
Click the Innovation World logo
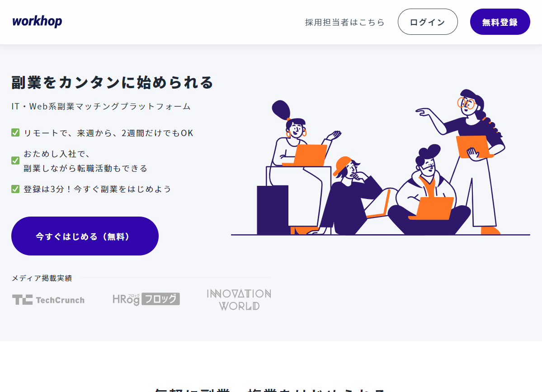point(239,300)
